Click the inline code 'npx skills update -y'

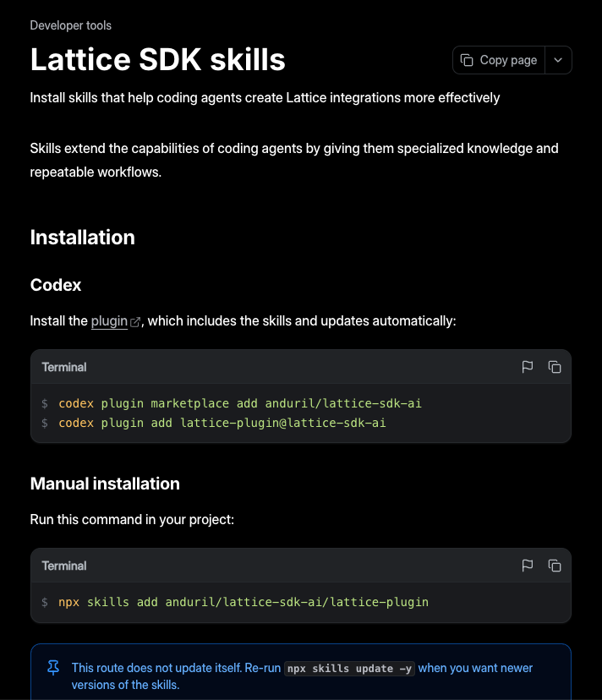coord(350,669)
